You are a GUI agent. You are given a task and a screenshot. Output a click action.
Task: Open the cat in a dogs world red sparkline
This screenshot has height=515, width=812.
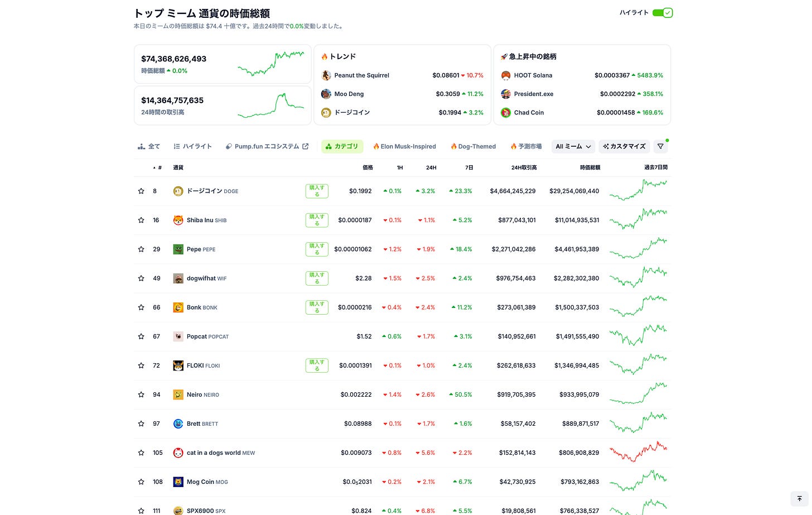coord(638,451)
